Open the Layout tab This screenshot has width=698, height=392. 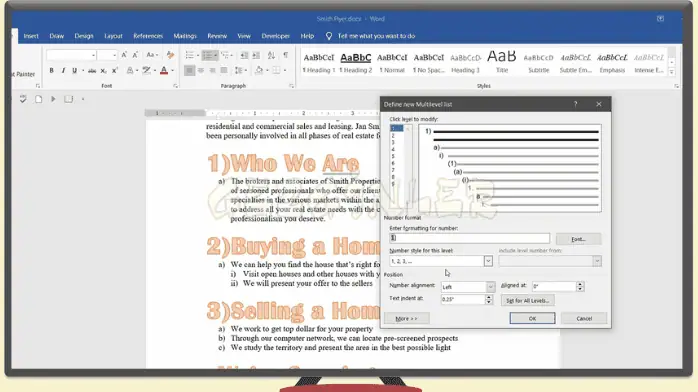tap(113, 36)
